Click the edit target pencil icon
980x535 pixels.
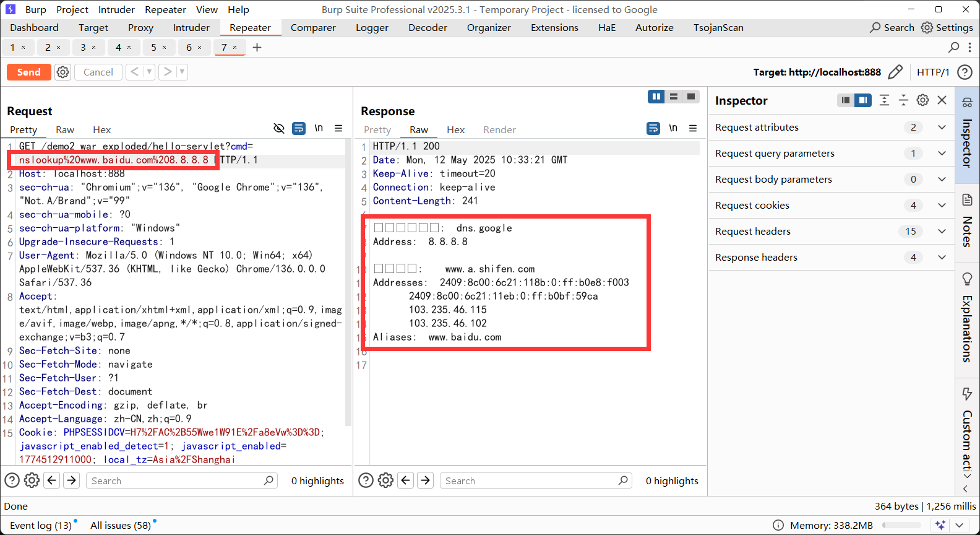tap(895, 72)
